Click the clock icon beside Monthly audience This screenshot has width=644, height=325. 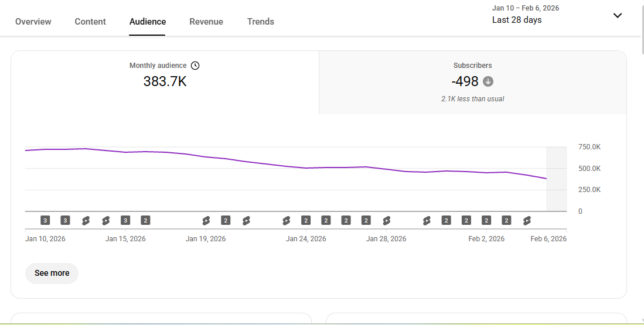coord(195,66)
